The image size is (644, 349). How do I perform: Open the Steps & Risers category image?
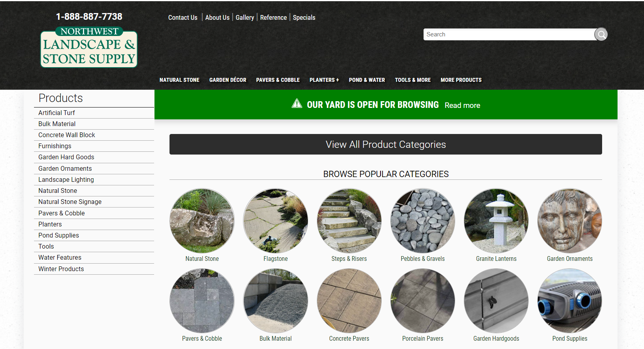tap(349, 221)
